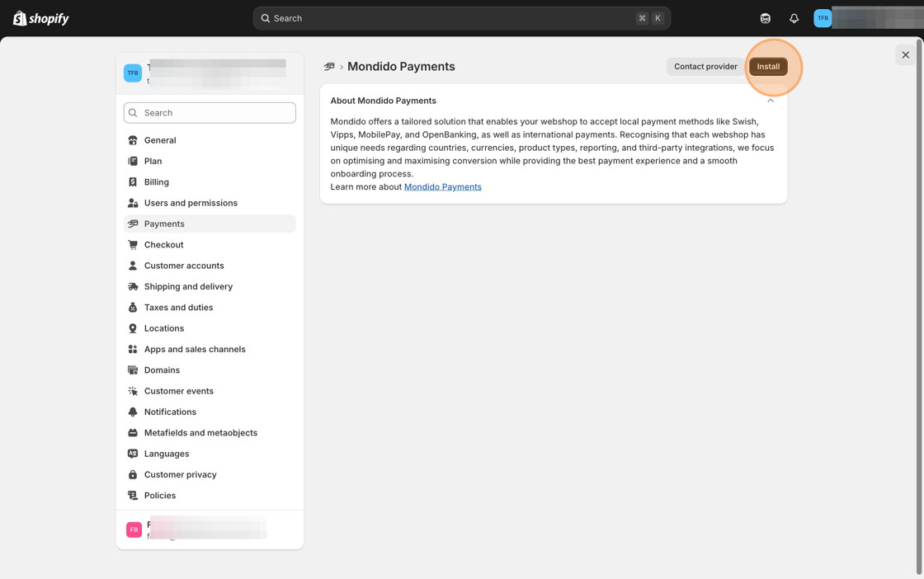The image size is (924, 579).
Task: Click the Customer privacy lock icon
Action: click(x=133, y=474)
